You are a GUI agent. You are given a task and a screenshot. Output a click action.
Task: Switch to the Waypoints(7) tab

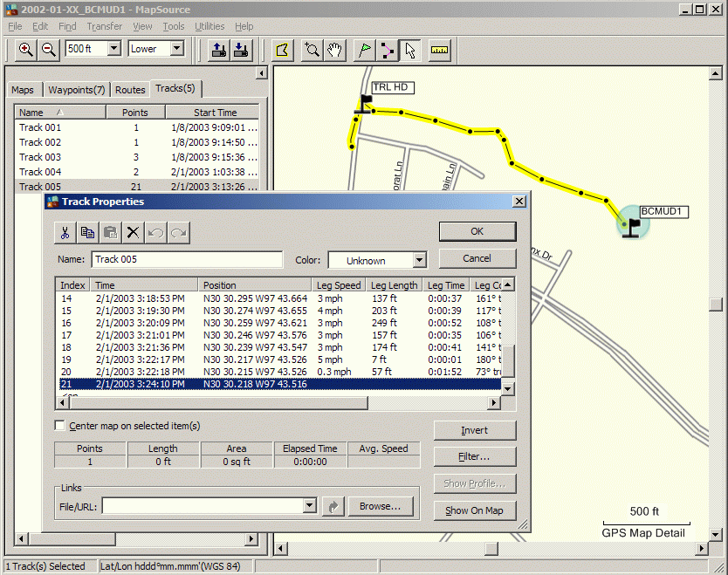[76, 90]
